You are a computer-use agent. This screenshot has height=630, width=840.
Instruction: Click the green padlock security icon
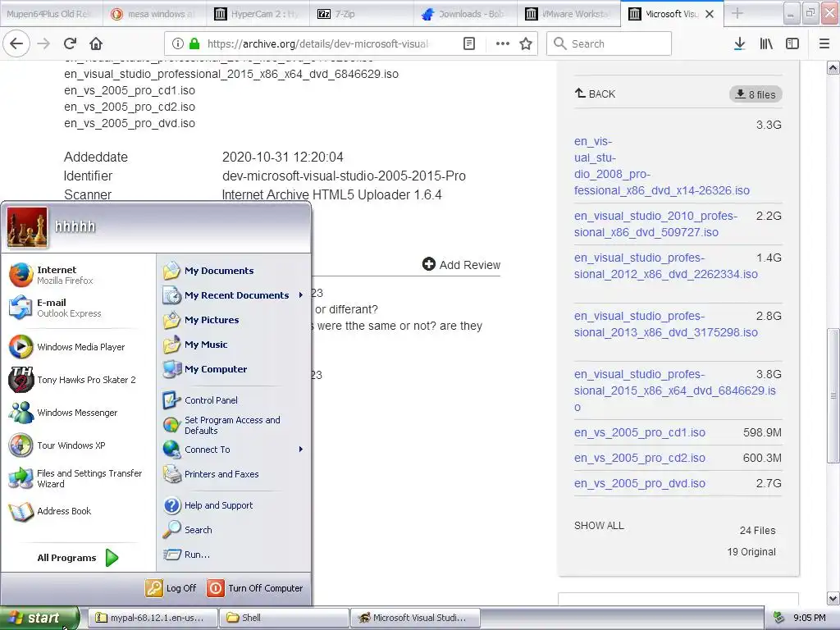[194, 44]
